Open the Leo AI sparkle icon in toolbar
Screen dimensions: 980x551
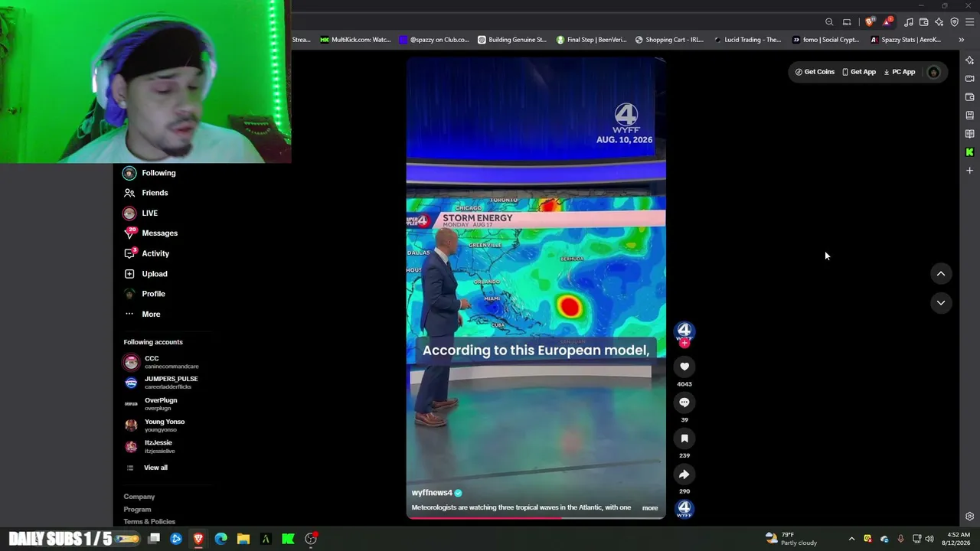pos(939,22)
